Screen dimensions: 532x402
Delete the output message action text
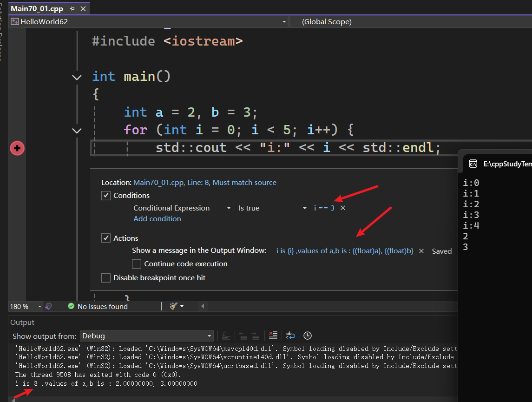point(421,251)
